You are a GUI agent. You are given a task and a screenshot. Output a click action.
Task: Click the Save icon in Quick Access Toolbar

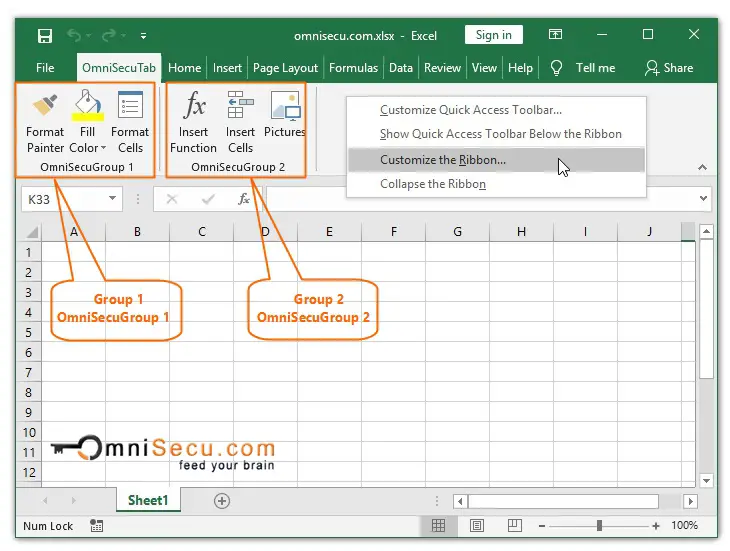45,35
